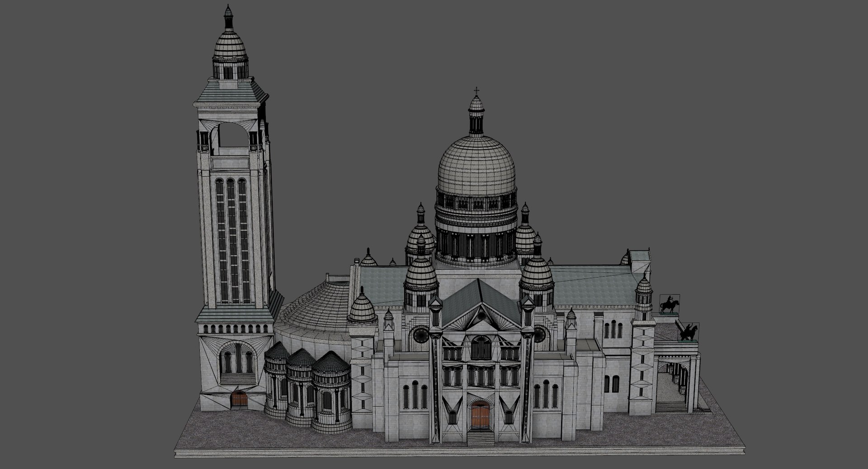The image size is (868, 469).
Task: Select the staircase at the right portico
Action: click(670, 406)
